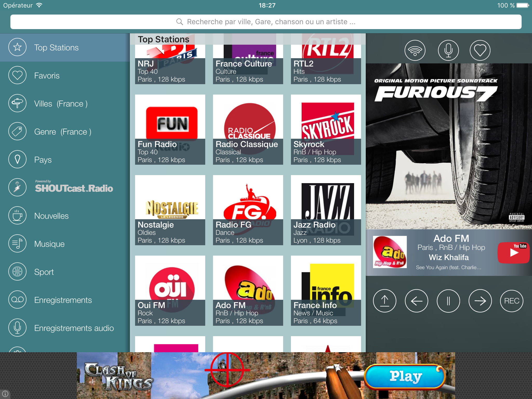Image resolution: width=532 pixels, height=399 pixels.
Task: Play Radio FG Dance station
Action: (248, 210)
